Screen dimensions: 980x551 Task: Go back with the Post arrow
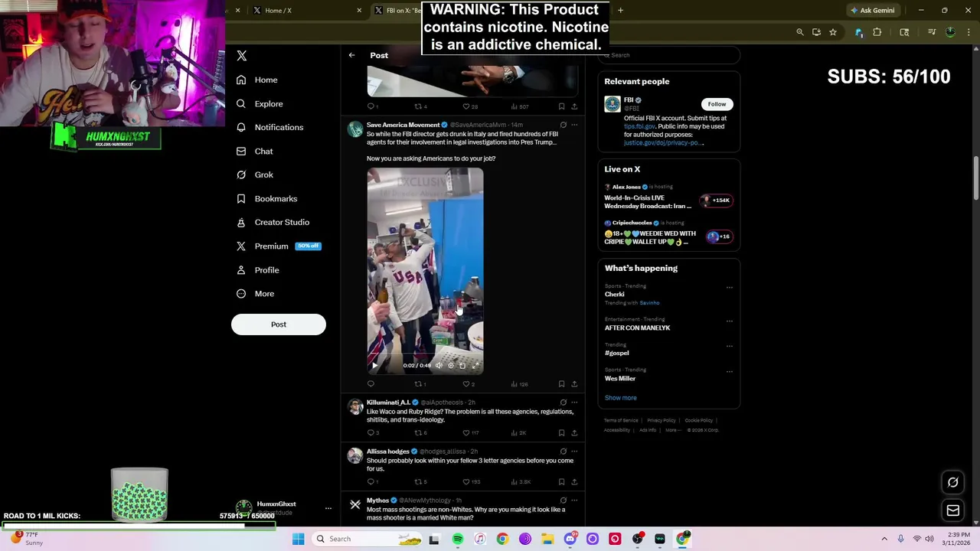click(x=351, y=55)
